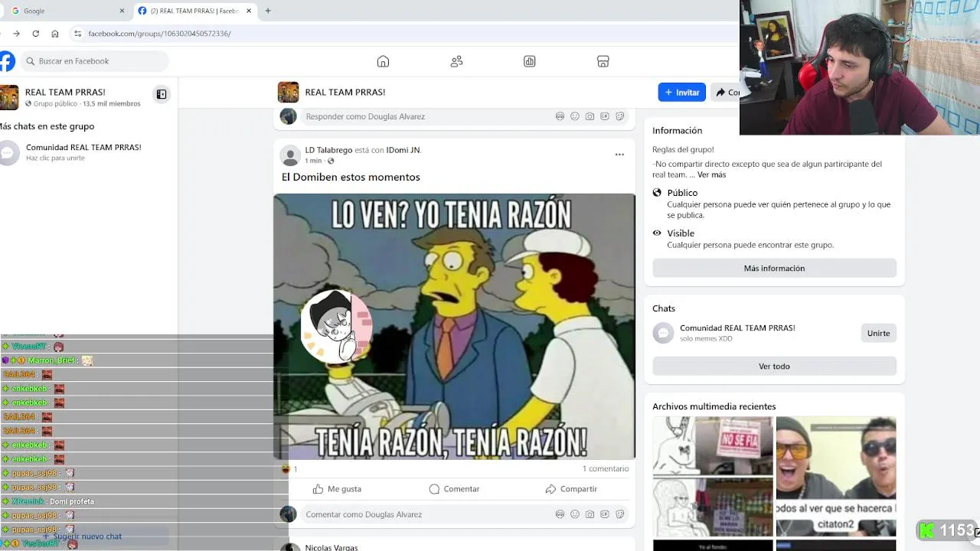
Task: Open the Friends icon in top navigation
Action: tap(456, 61)
